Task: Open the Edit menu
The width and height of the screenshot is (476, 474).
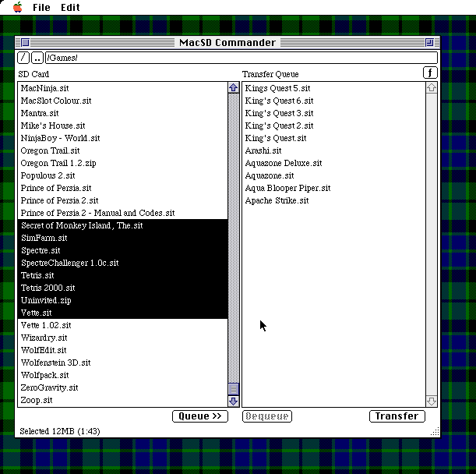Action: coord(70,7)
